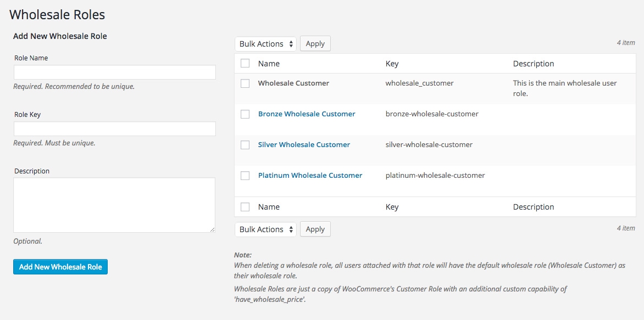Click the Name column header
This screenshot has width=644, height=320.
(x=269, y=63)
